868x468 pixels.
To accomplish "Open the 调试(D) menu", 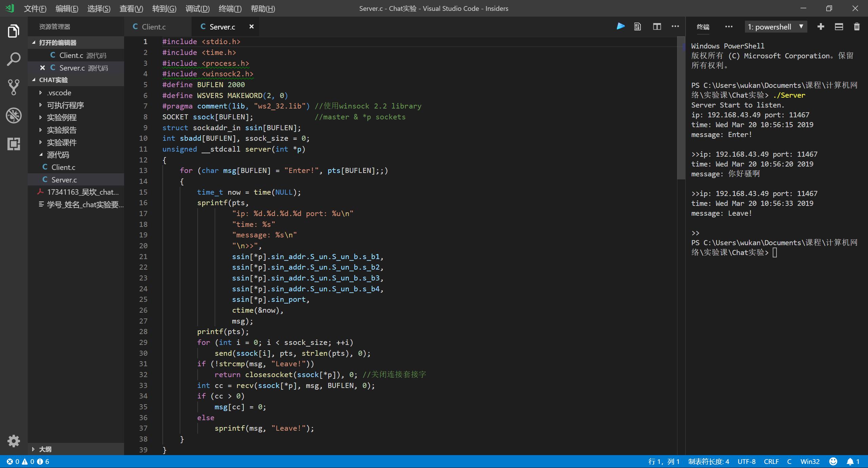I will coord(197,8).
